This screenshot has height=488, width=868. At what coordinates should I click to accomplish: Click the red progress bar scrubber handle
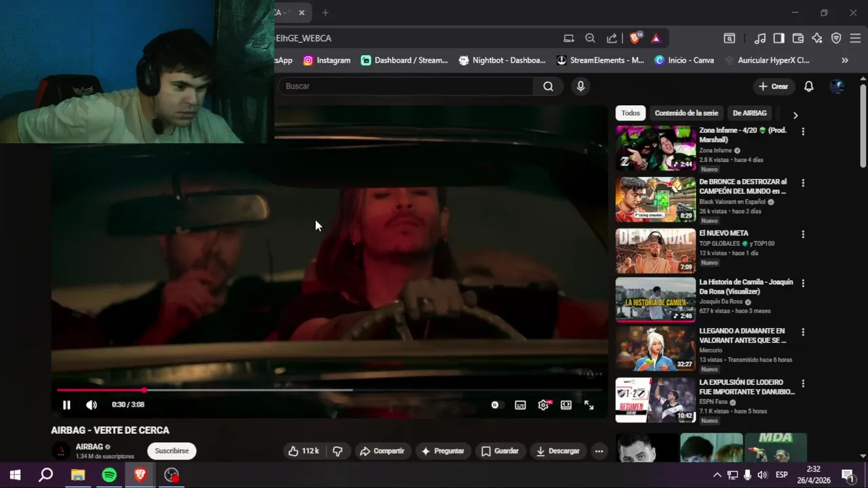coord(144,390)
